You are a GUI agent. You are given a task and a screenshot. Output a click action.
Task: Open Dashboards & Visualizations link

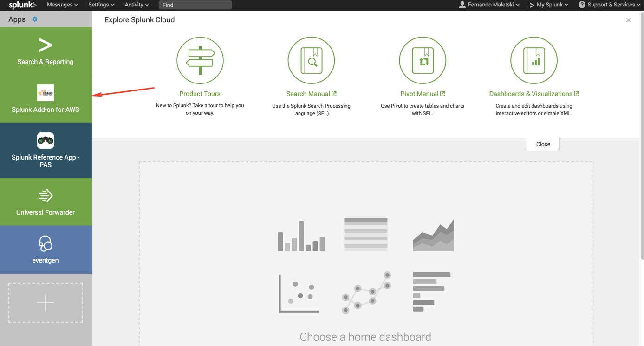[534, 94]
